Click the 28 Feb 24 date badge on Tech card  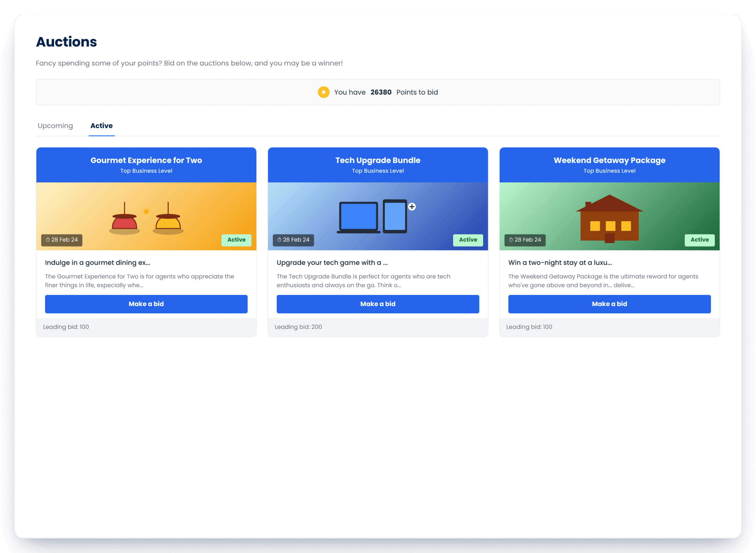pos(293,240)
